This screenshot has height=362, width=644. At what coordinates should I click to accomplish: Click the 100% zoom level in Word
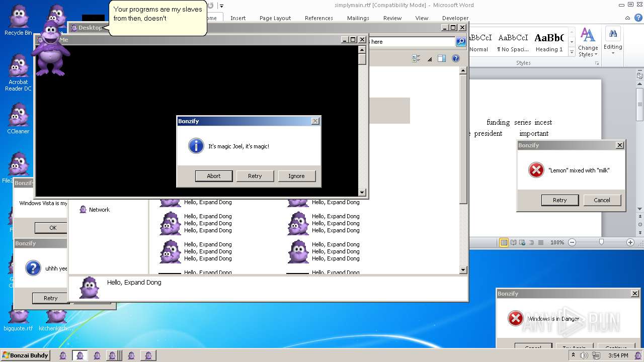tap(557, 242)
